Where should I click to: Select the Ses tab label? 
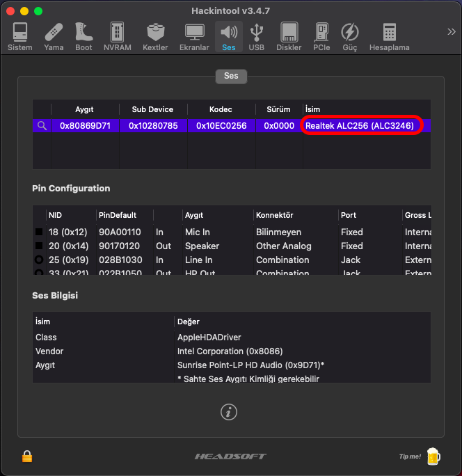tap(231, 76)
